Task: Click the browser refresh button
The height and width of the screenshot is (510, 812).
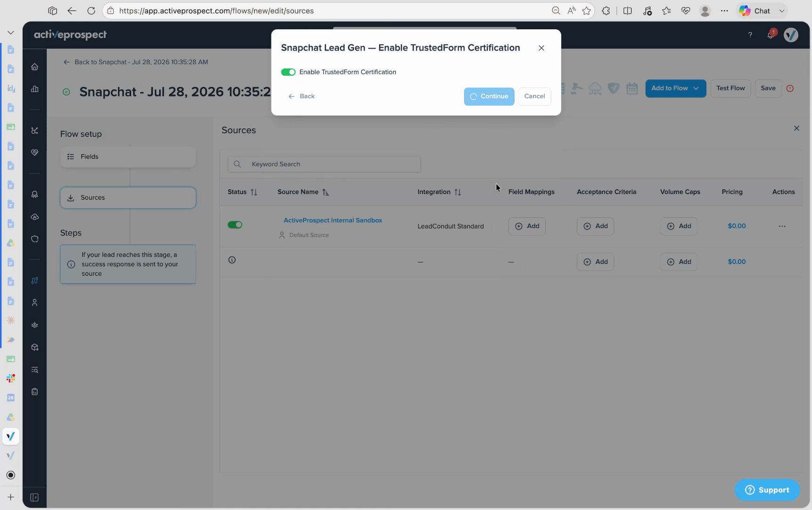Action: pos(91,10)
